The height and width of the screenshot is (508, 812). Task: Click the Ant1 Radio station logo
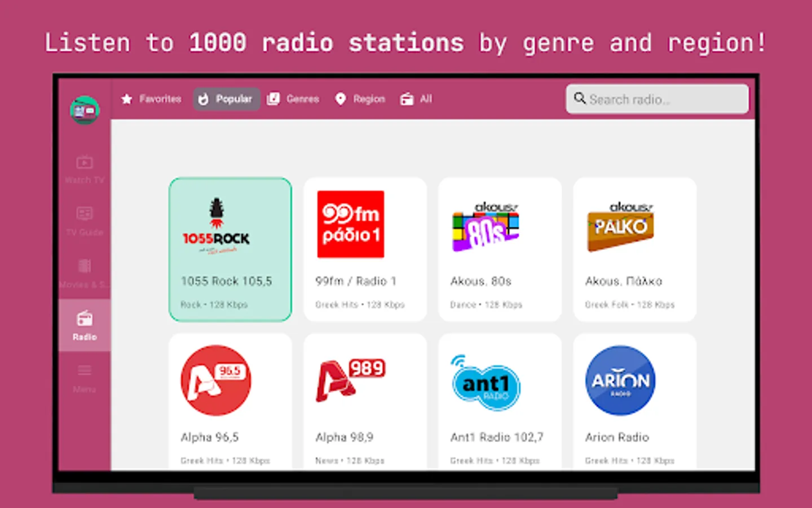click(x=486, y=382)
